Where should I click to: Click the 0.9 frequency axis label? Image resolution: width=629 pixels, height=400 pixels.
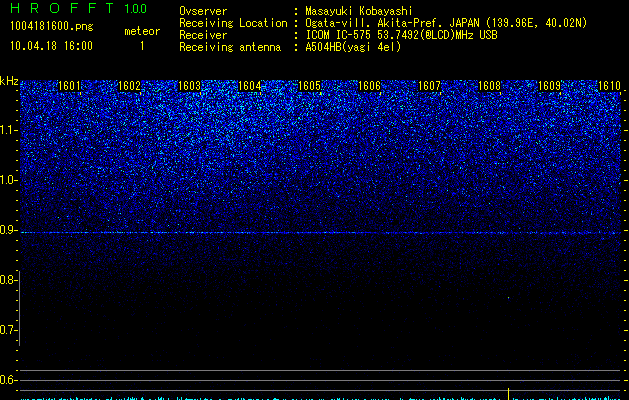click(x=8, y=230)
